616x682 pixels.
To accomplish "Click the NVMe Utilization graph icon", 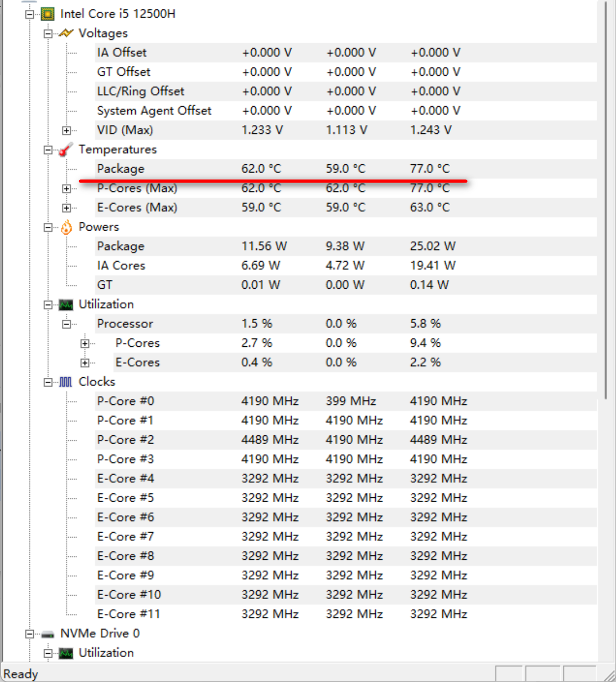I will point(66,653).
